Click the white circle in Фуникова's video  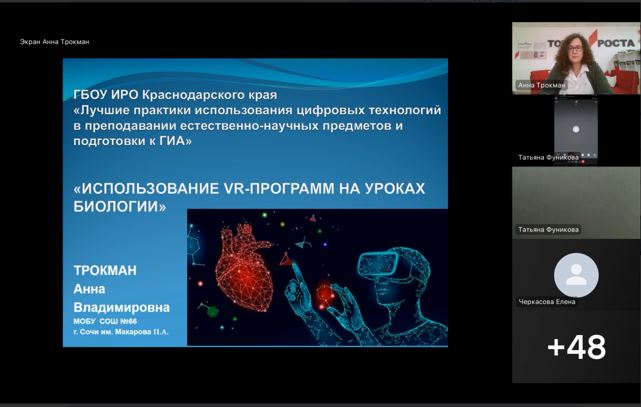[575, 128]
